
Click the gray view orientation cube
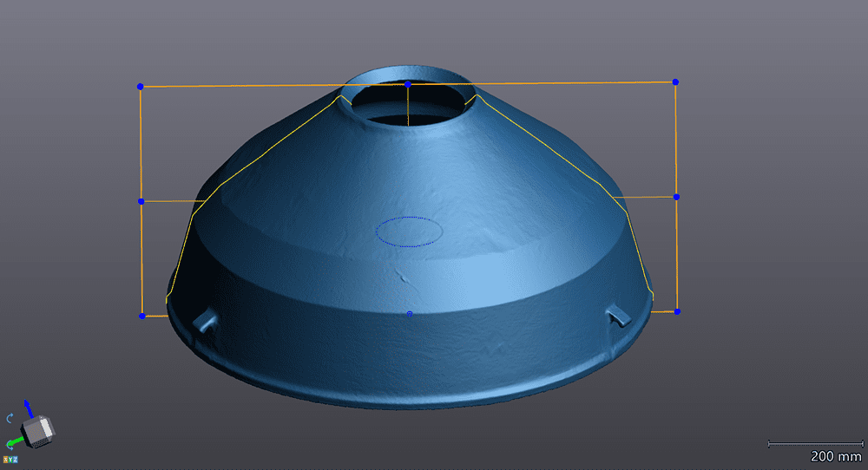38,431
